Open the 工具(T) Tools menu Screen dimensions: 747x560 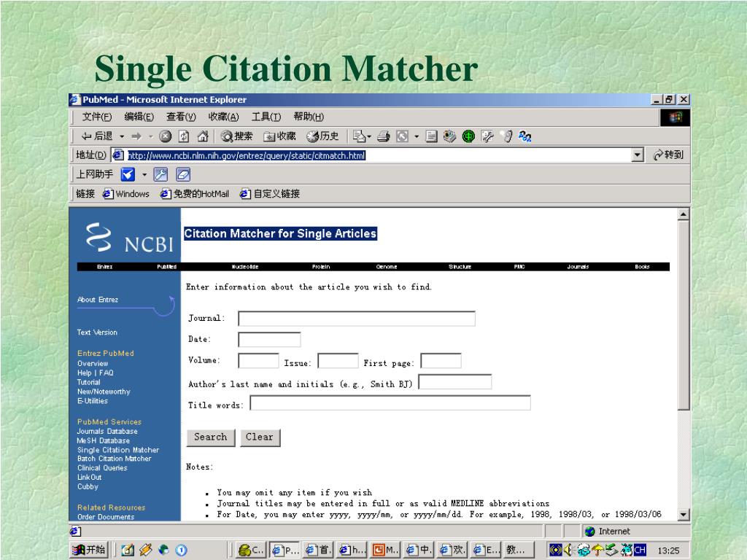pyautogui.click(x=266, y=117)
